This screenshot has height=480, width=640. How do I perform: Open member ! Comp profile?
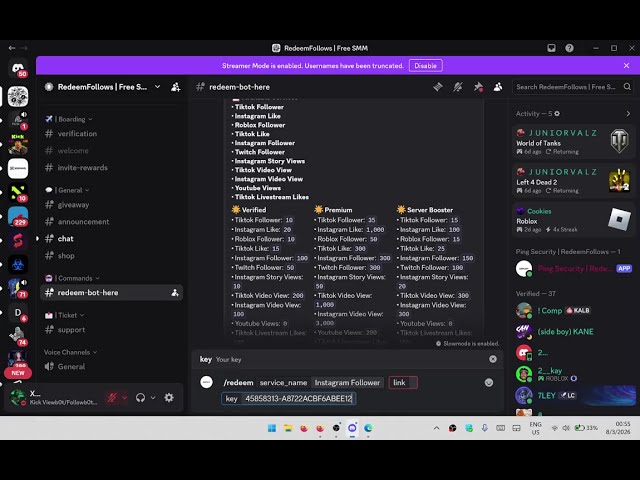click(573, 311)
